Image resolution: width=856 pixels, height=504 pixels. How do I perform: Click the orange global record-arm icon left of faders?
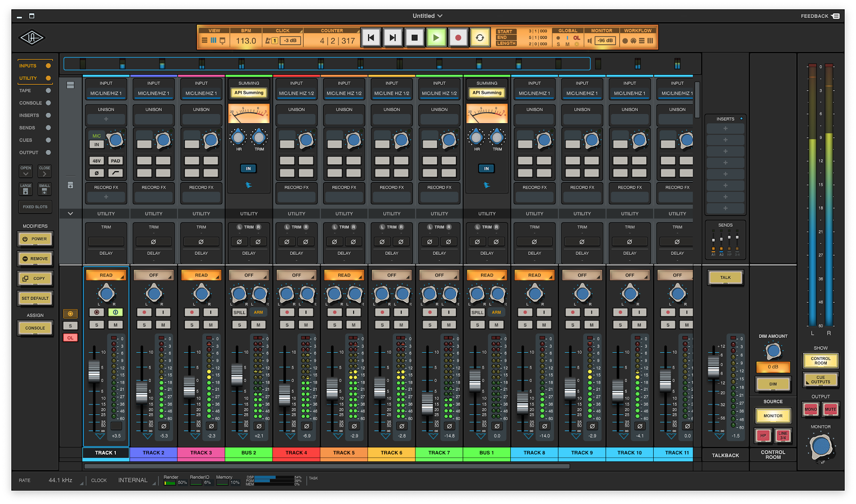click(x=70, y=314)
